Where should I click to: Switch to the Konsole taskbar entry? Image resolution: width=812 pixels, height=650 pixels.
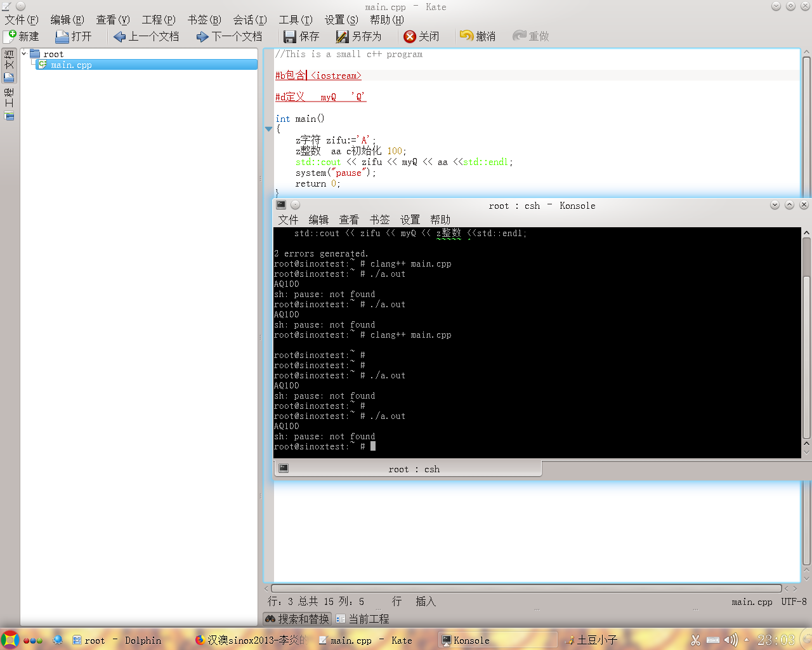(497, 640)
